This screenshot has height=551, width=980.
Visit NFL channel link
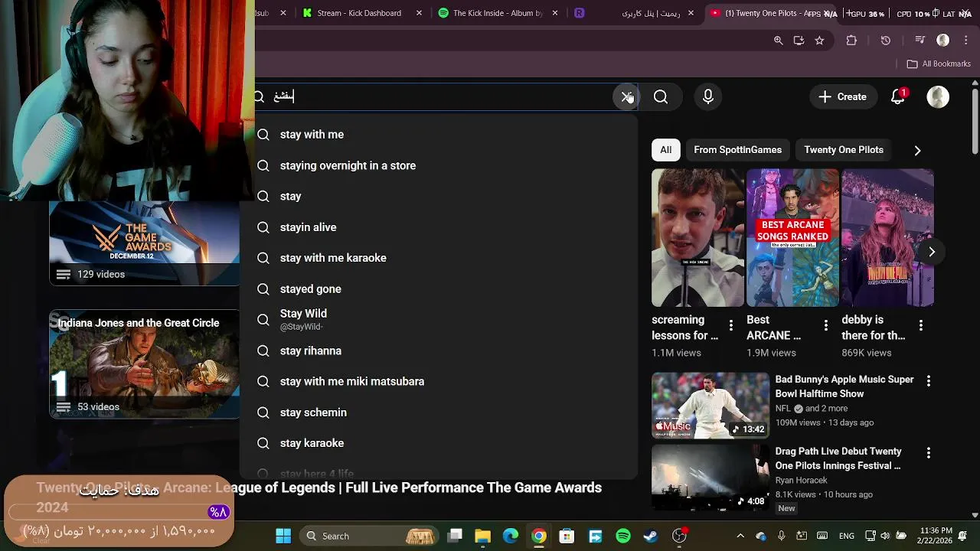pyautogui.click(x=782, y=409)
